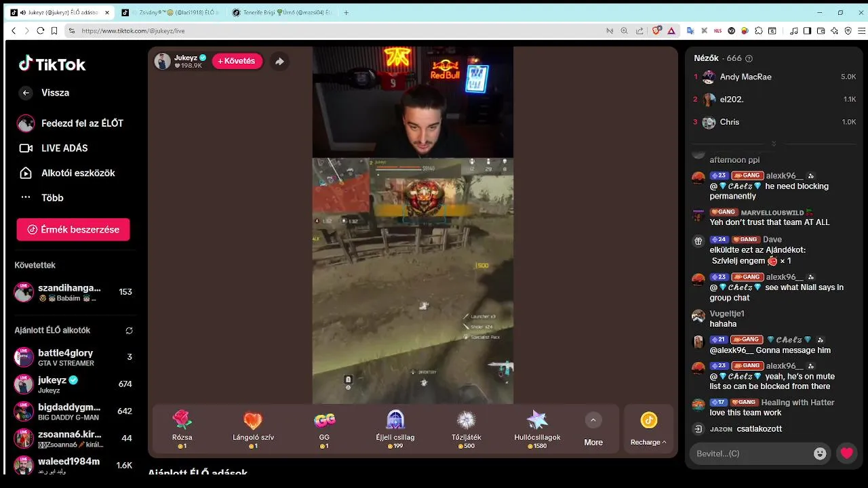Click the share page icon in address bar
The image size is (868, 488).
point(639,30)
